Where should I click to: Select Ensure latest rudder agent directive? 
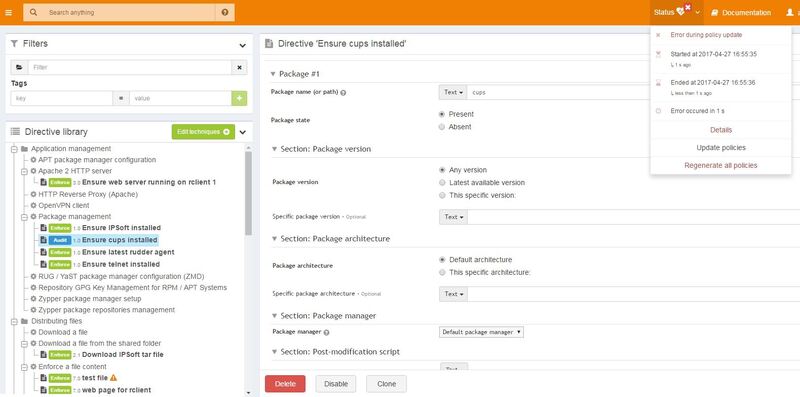128,252
